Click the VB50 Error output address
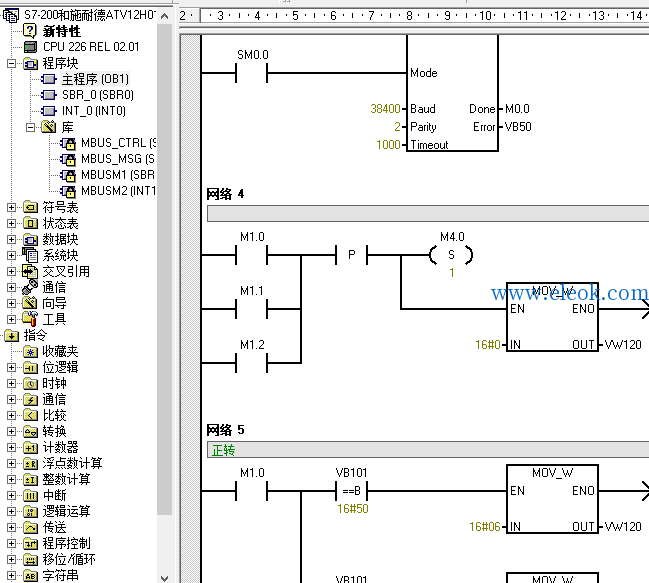Image resolution: width=649 pixels, height=583 pixels. pos(518,127)
